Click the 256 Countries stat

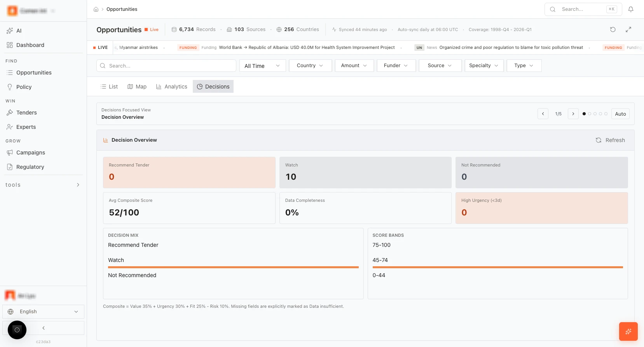[x=298, y=29]
